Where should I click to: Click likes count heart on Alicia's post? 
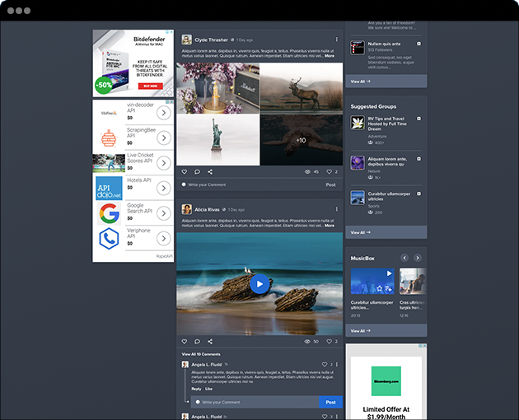tap(329, 342)
